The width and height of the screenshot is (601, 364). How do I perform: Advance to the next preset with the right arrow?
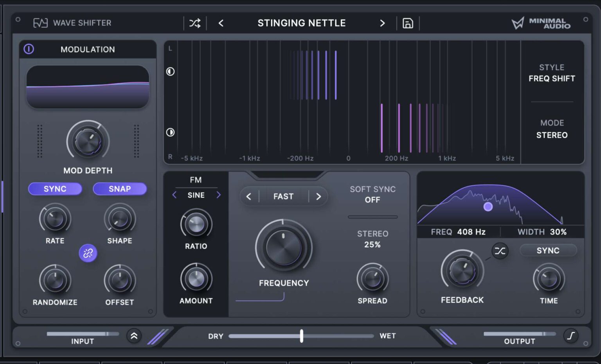click(383, 23)
